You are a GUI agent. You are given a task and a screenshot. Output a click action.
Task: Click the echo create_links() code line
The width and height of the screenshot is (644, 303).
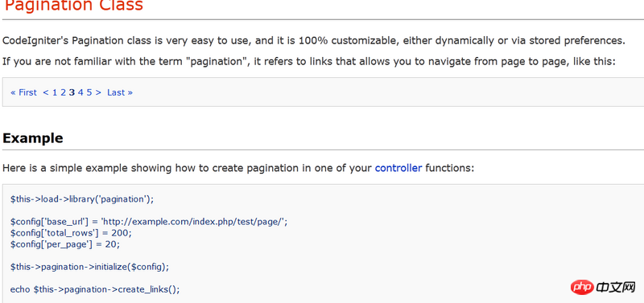point(95,289)
